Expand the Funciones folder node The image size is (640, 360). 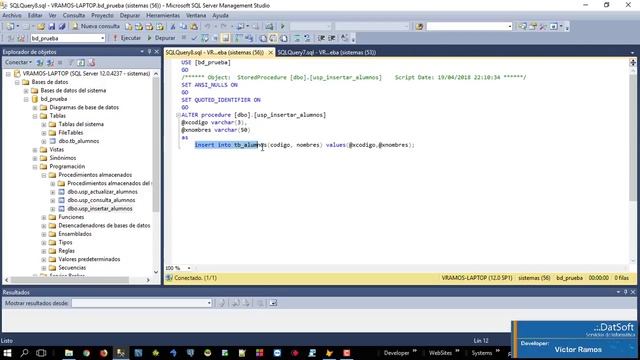point(44,217)
